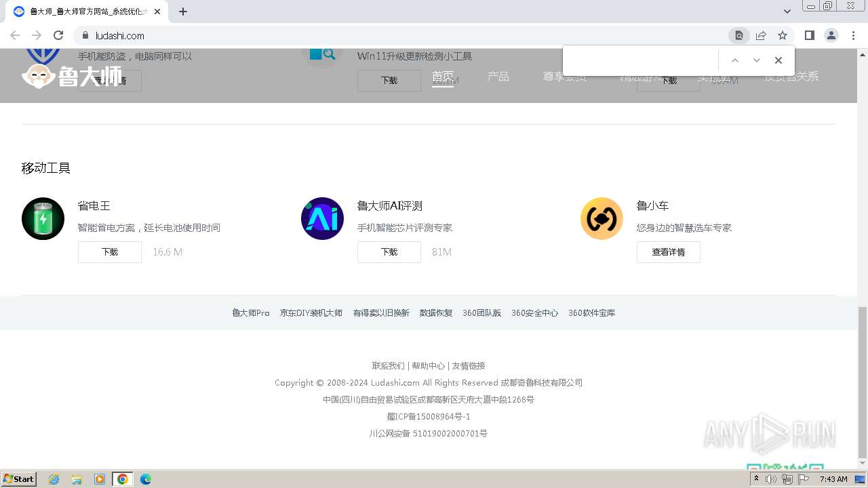
Task: Click the browser forward arrow
Action: pos(37,35)
